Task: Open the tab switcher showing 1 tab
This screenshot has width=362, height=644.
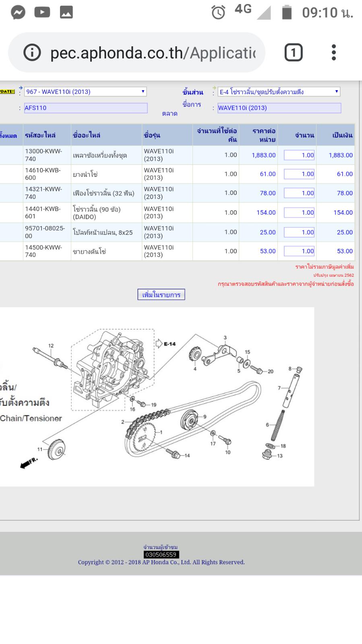Action: pos(294,52)
